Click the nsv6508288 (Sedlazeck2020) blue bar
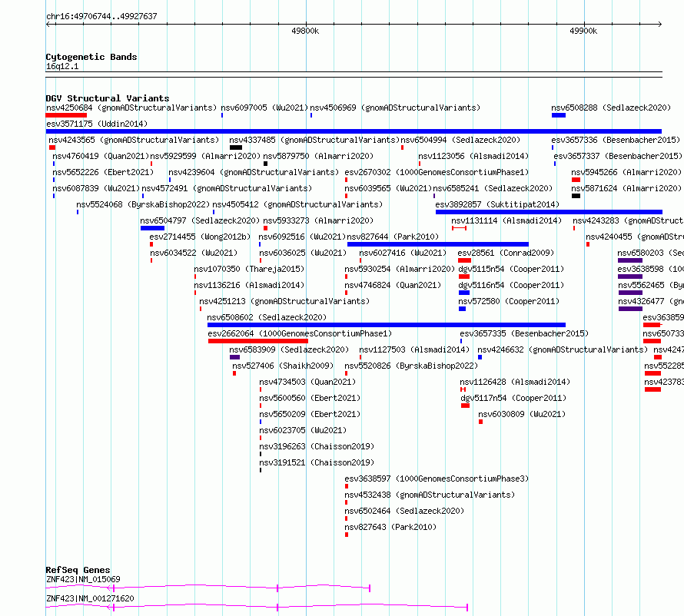Image resolution: width=684 pixels, height=616 pixels. [559, 115]
